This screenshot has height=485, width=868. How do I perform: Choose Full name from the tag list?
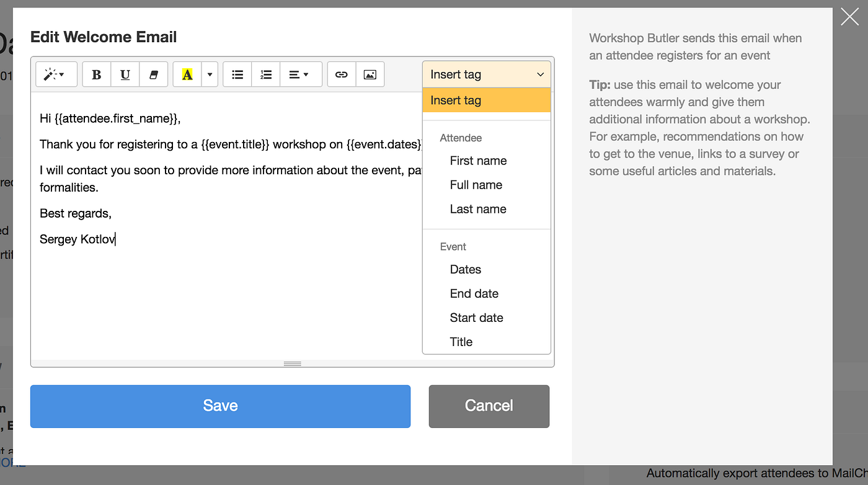click(475, 185)
